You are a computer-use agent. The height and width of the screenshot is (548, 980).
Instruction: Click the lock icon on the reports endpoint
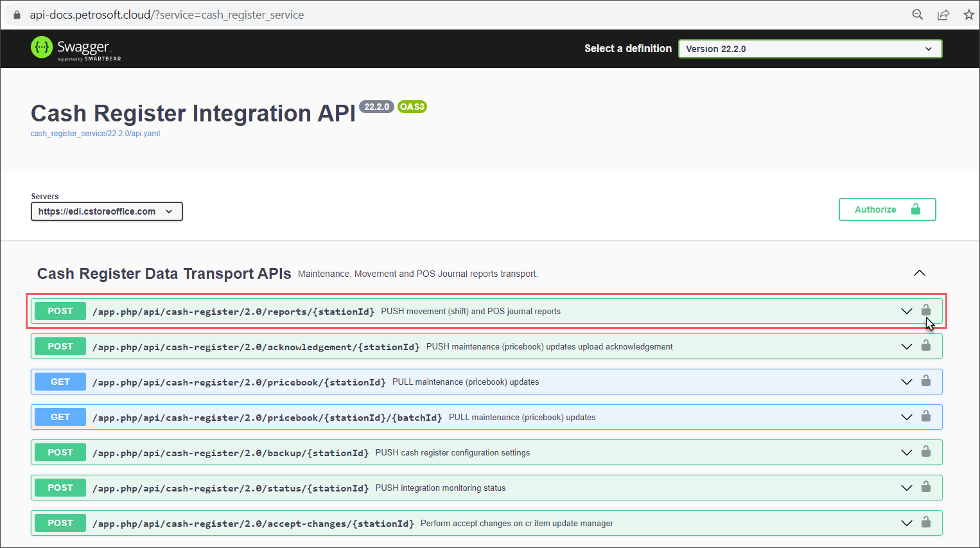[926, 311]
